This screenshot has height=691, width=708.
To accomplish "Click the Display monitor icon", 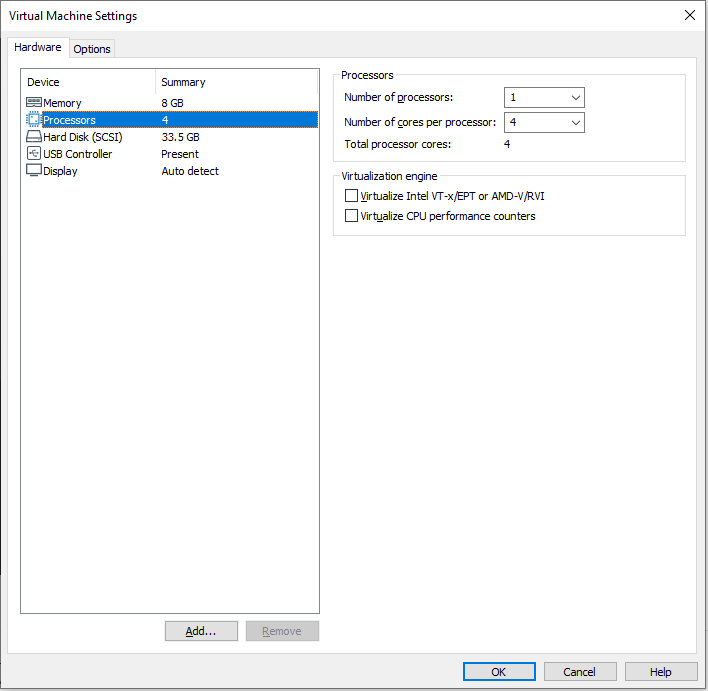I will coord(34,171).
